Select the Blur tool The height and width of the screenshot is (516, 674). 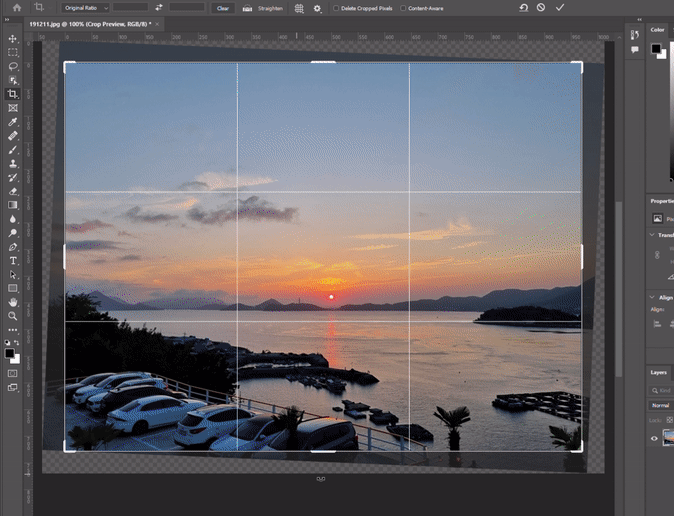click(12, 219)
